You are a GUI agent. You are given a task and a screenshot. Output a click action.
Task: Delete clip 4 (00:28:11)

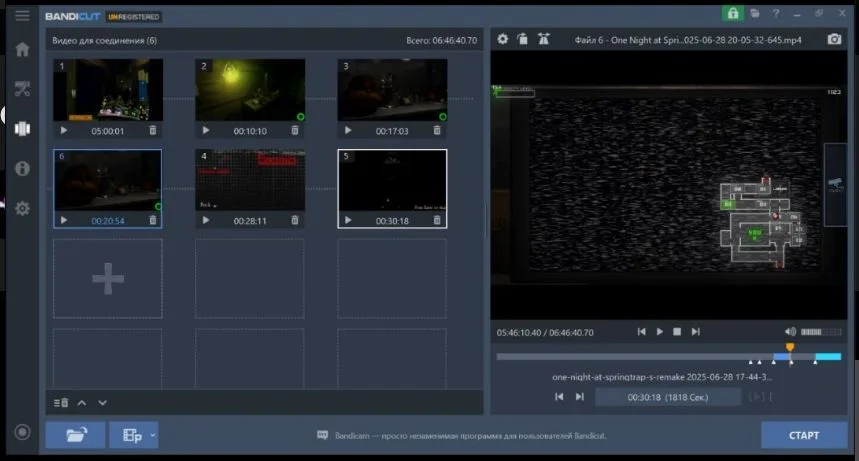(295, 220)
